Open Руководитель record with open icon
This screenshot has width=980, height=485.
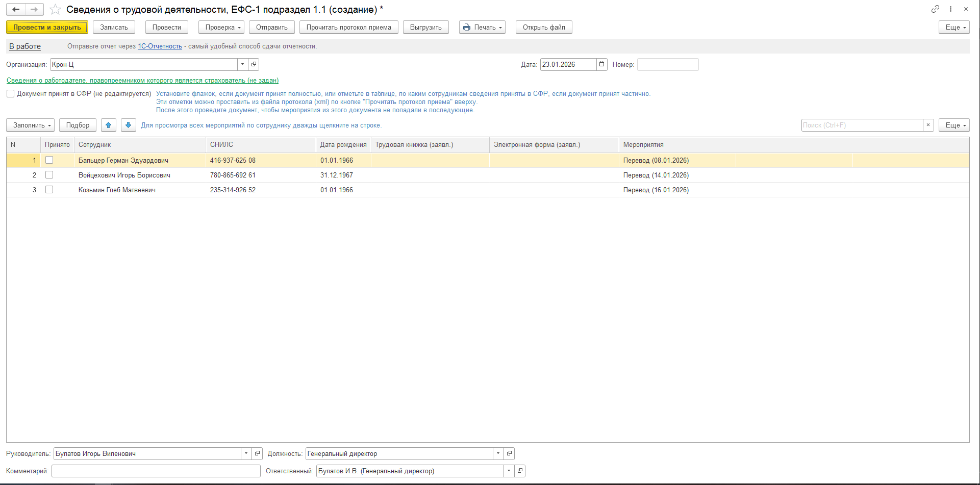[258, 454]
